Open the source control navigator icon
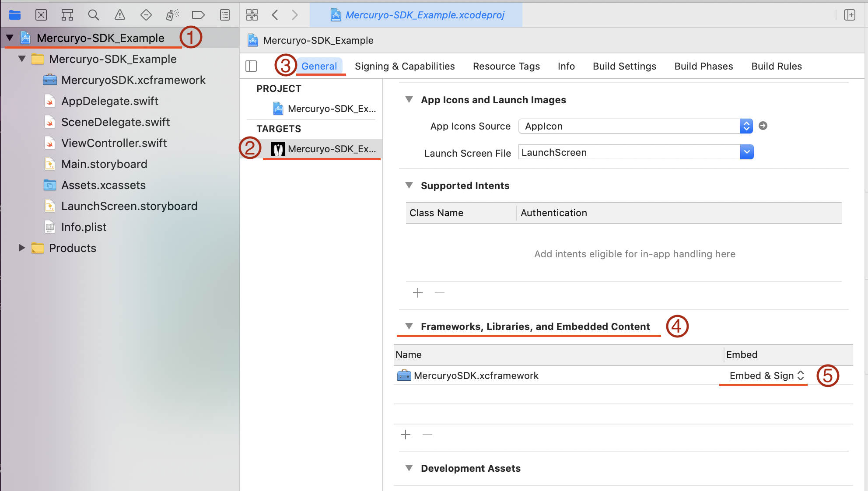 41,15
